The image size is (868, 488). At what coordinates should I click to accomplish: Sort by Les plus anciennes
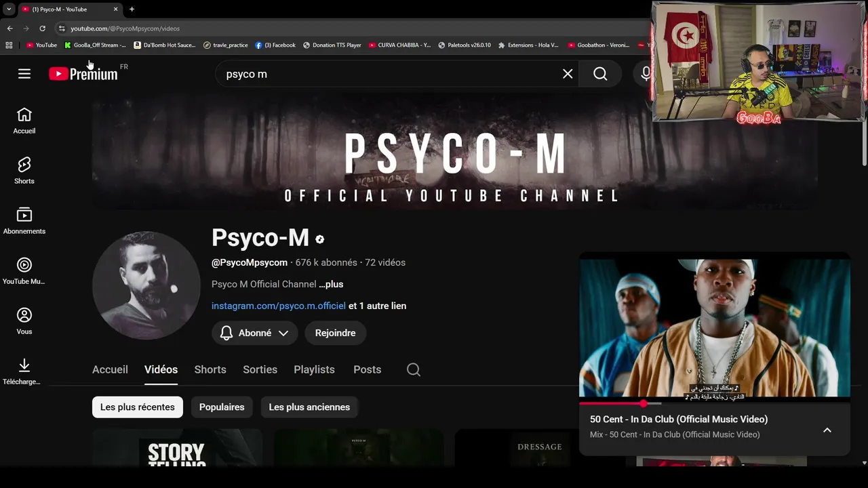click(309, 407)
